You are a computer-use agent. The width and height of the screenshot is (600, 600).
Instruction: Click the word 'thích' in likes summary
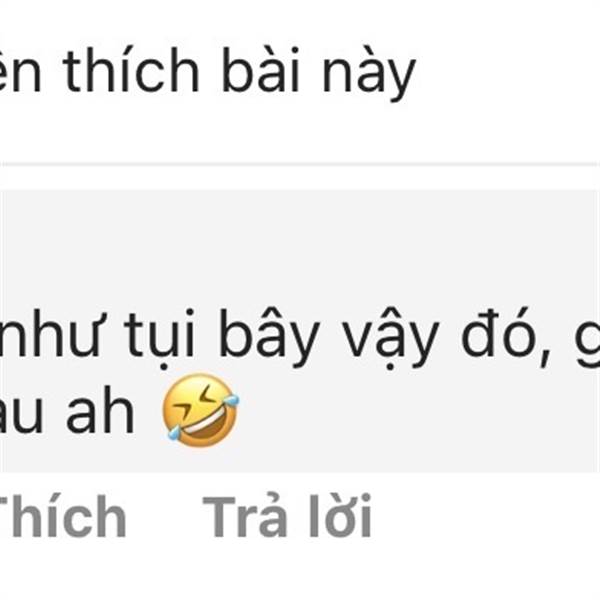coord(131,70)
